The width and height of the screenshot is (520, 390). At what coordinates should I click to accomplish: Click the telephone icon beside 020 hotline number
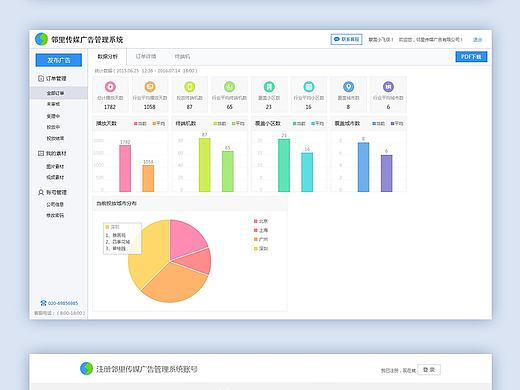43,303
